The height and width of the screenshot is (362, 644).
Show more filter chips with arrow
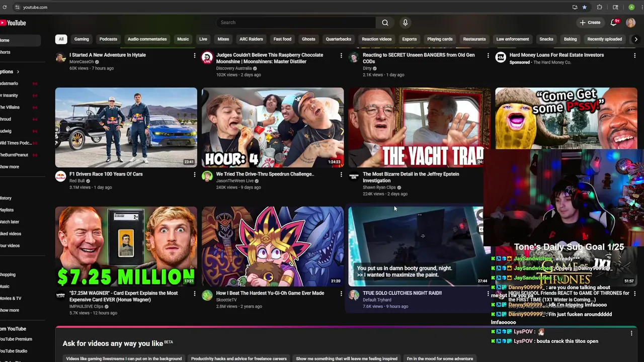click(x=636, y=39)
